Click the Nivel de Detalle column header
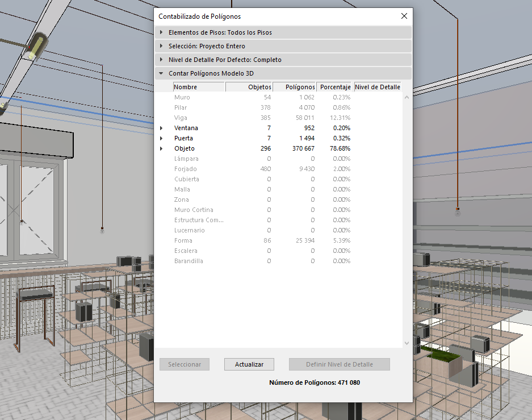Viewport: 532px width, 420px height. coord(378,87)
